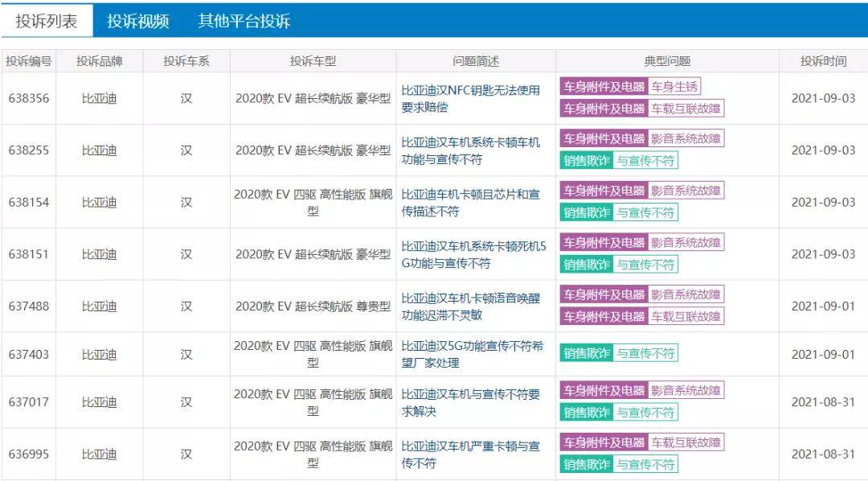
Task: Click the 车载互联故障 tag in row 638356
Action: click(686, 109)
